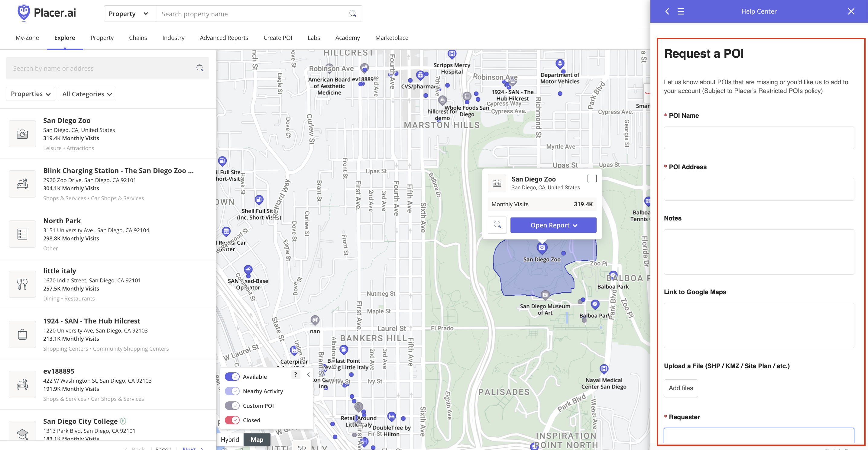Open the Chains tab
868x450 pixels.
pos(138,38)
